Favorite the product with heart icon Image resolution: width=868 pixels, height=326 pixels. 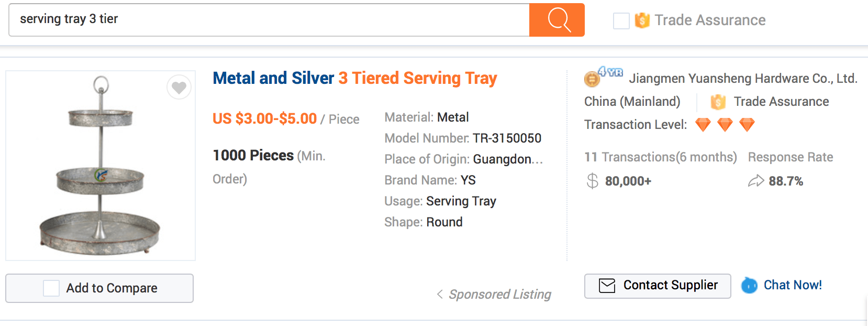click(x=179, y=88)
